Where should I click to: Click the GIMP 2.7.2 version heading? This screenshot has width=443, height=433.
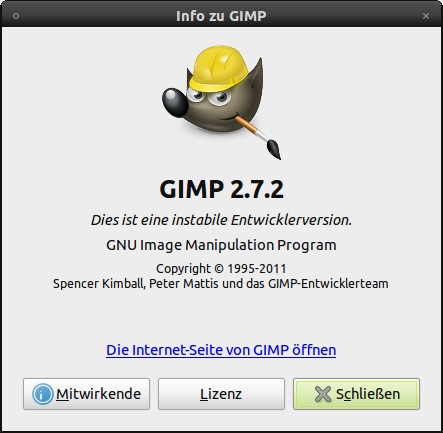pos(221,189)
